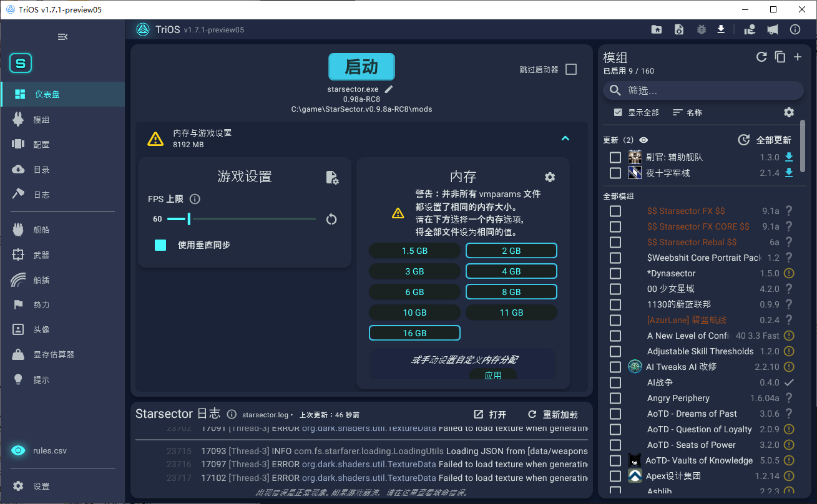Click the 启动 launch button
This screenshot has height=504, width=817.
pos(362,67)
